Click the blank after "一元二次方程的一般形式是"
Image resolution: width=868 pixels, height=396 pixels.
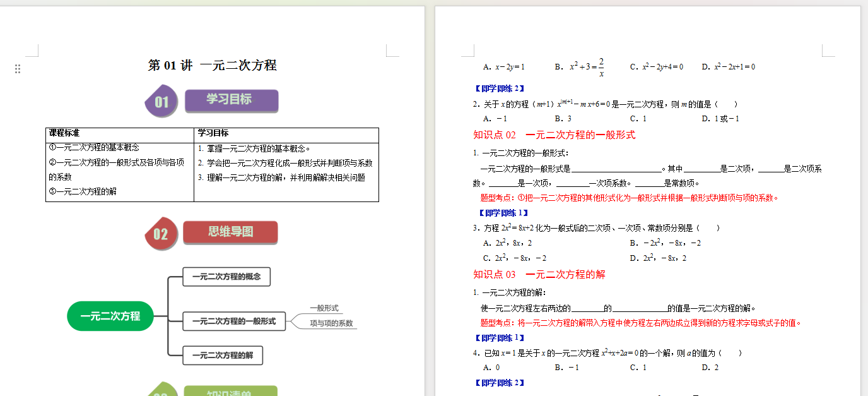[616, 169]
